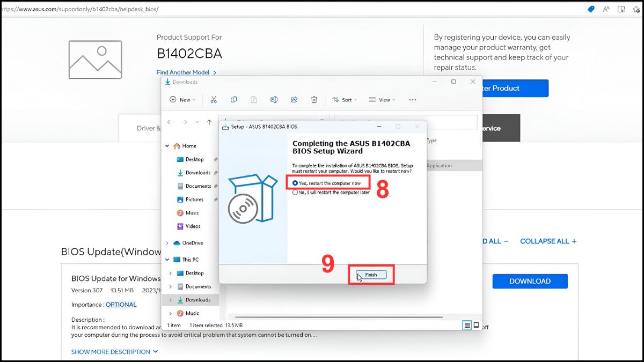Open the See more ellipsis menu
The image size is (644, 362).
point(413,100)
